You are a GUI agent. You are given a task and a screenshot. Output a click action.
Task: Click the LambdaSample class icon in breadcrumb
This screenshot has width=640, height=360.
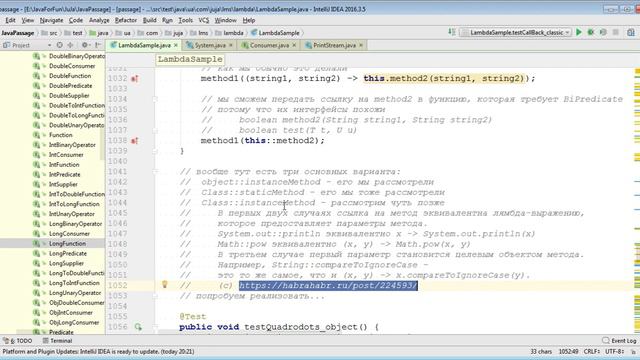tap(254, 33)
